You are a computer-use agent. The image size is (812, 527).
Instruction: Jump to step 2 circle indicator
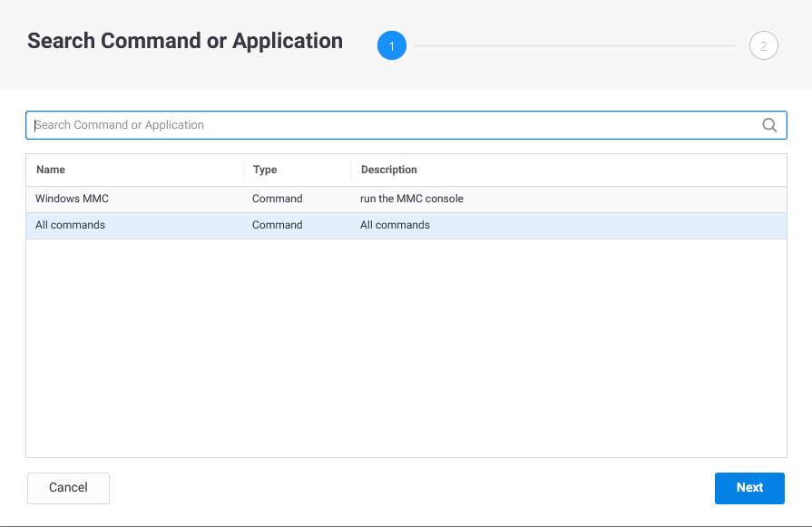763,45
